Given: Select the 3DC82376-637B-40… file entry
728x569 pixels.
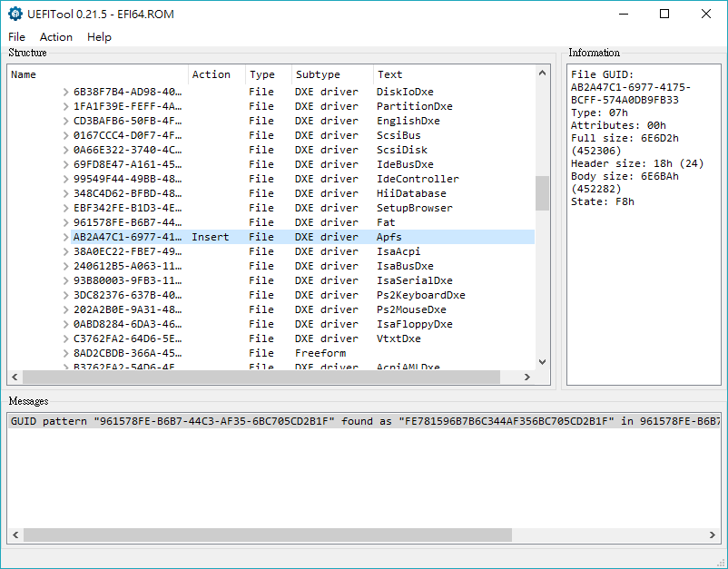Looking at the screenshot, I should [128, 295].
